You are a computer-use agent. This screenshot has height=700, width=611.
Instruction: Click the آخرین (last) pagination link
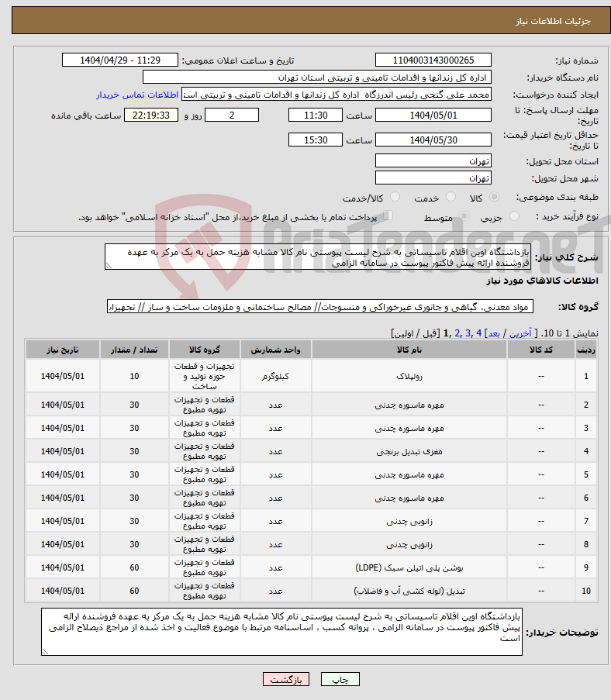click(521, 333)
